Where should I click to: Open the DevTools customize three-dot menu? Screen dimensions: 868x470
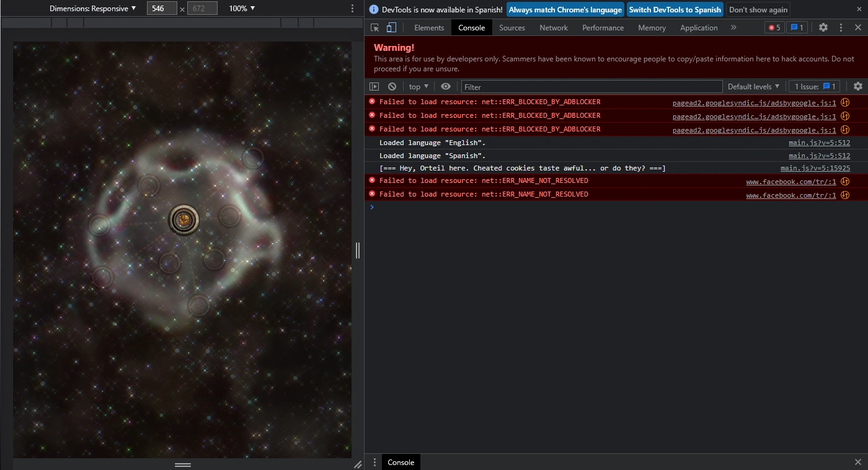[841, 27]
